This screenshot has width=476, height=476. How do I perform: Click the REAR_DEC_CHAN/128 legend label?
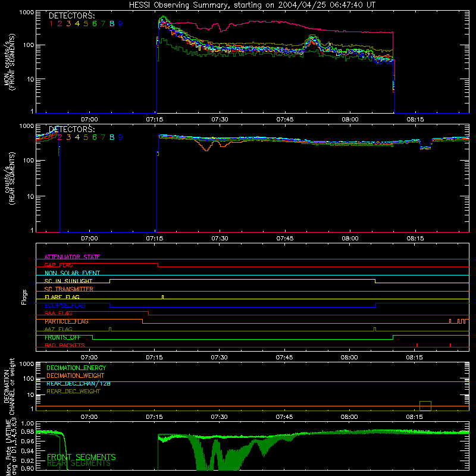[x=79, y=383]
